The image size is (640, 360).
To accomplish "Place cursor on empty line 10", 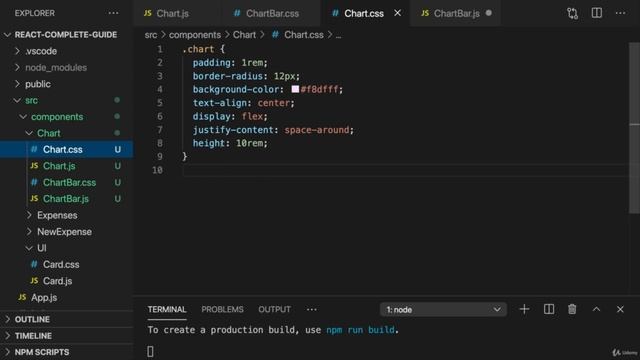I will click(x=404, y=170).
